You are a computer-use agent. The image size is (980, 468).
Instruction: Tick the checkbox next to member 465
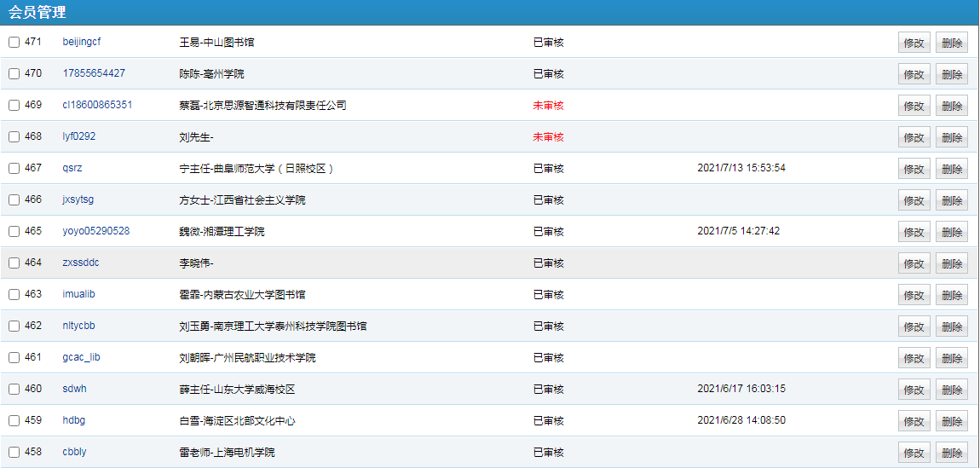pos(14,232)
